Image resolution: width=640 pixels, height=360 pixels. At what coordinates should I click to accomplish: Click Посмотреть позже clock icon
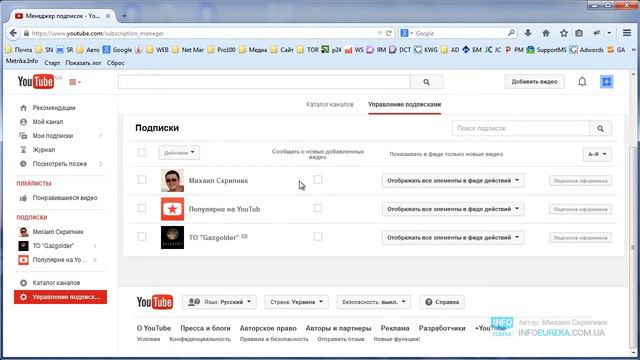[23, 164]
